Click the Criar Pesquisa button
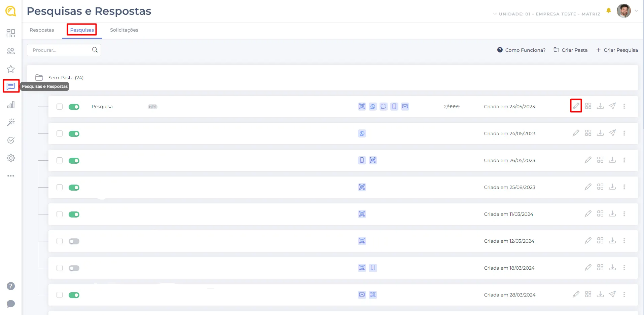The width and height of the screenshot is (644, 315). [617, 50]
